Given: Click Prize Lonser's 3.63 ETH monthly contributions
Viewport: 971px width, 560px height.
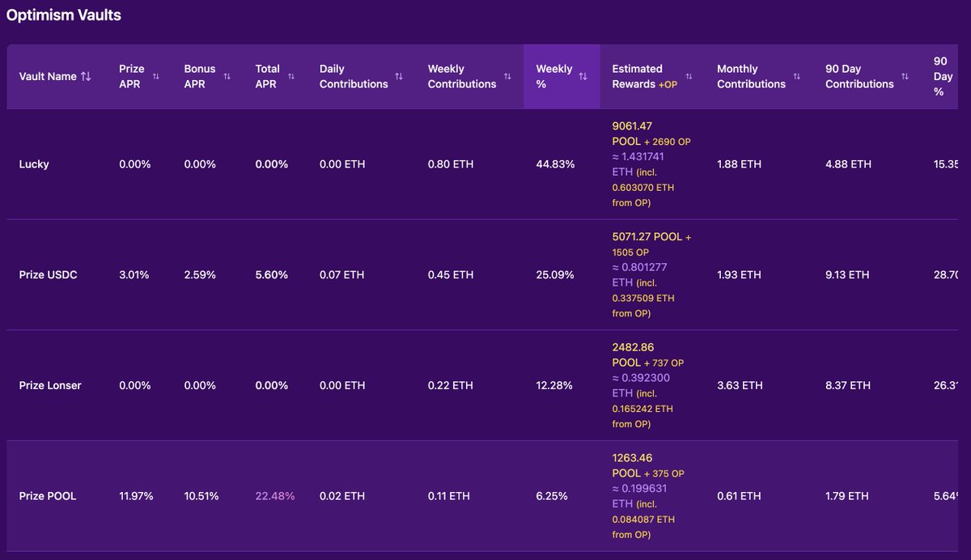Looking at the screenshot, I should pos(740,386).
